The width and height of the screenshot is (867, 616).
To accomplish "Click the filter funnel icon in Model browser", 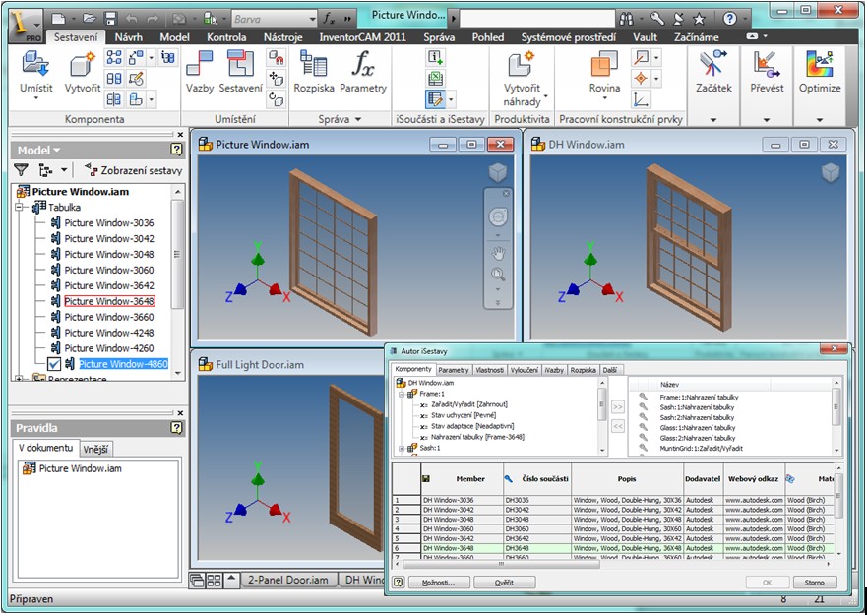I will point(21,170).
